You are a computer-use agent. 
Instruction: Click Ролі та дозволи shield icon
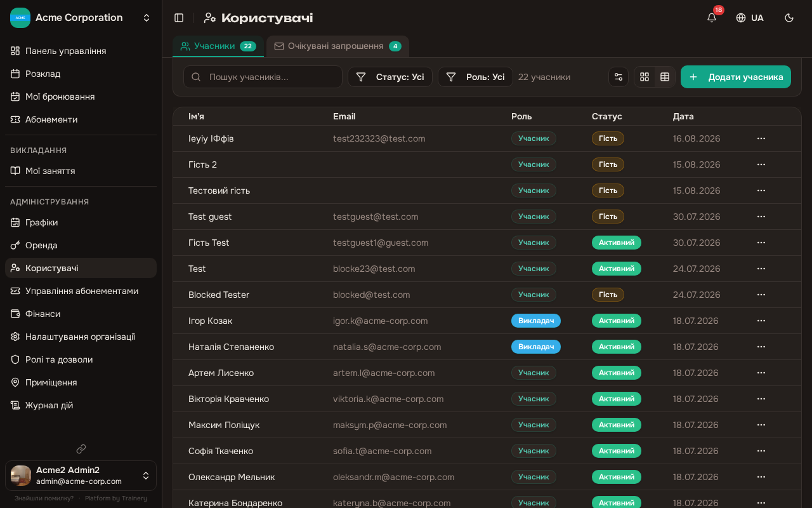pyautogui.click(x=15, y=359)
